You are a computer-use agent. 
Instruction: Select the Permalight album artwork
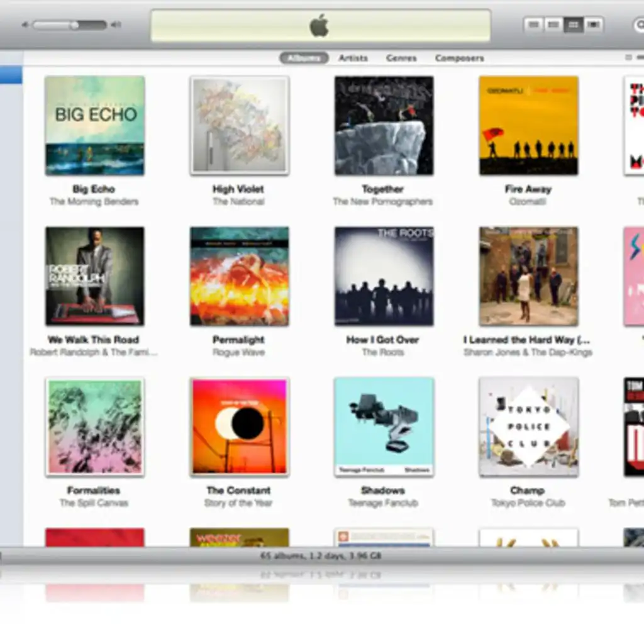(x=240, y=277)
